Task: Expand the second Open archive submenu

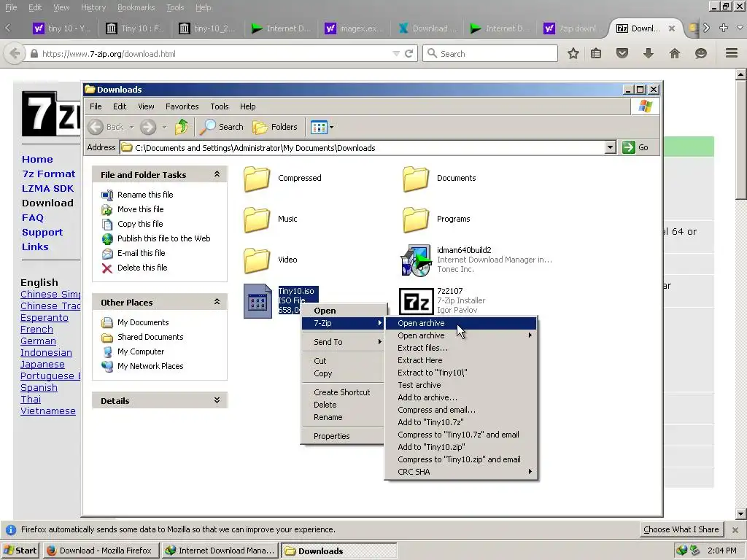Action: point(461,335)
